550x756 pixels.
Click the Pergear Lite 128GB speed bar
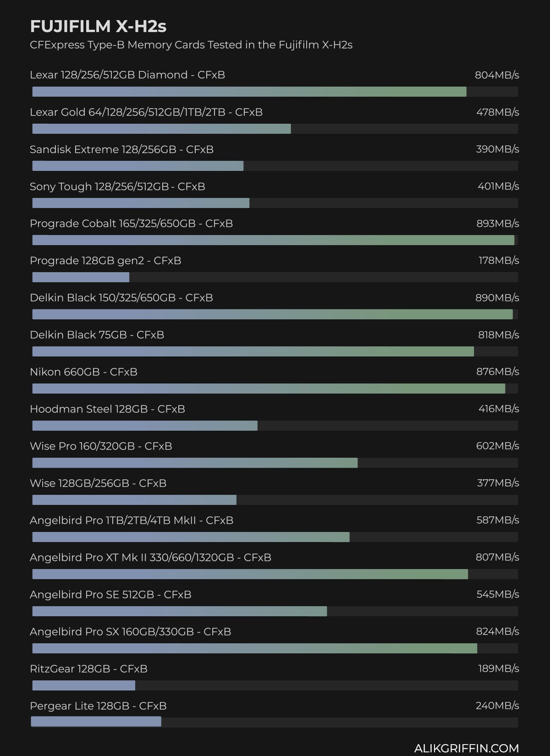[96, 722]
